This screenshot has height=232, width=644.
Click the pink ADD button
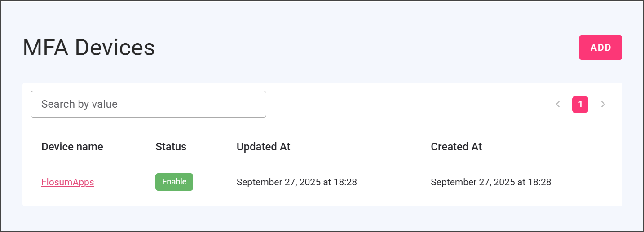600,48
